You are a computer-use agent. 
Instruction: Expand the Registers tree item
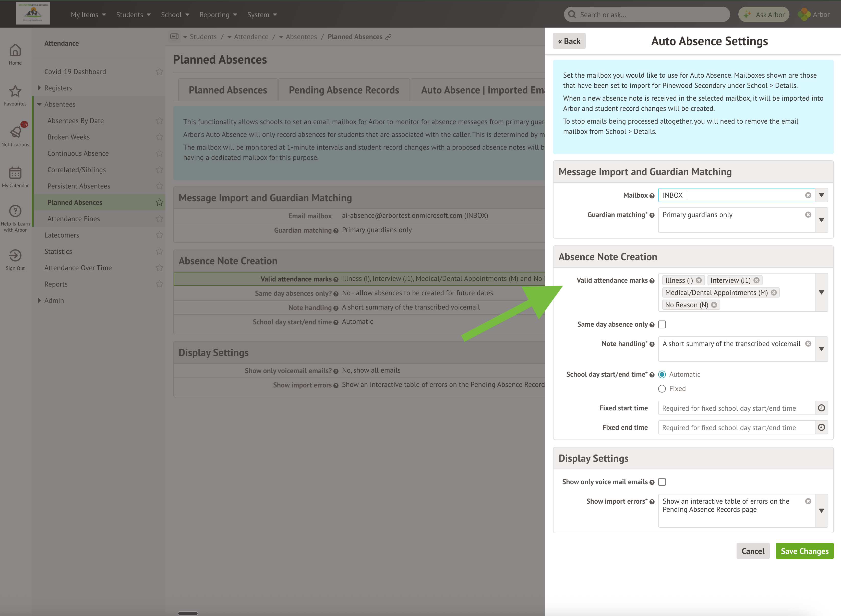pos(39,88)
